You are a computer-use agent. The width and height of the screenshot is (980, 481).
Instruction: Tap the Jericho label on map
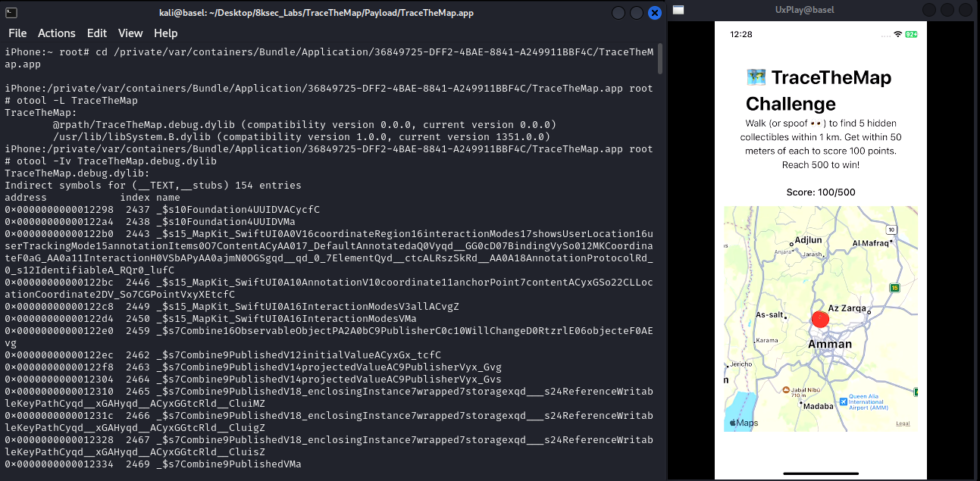740,364
